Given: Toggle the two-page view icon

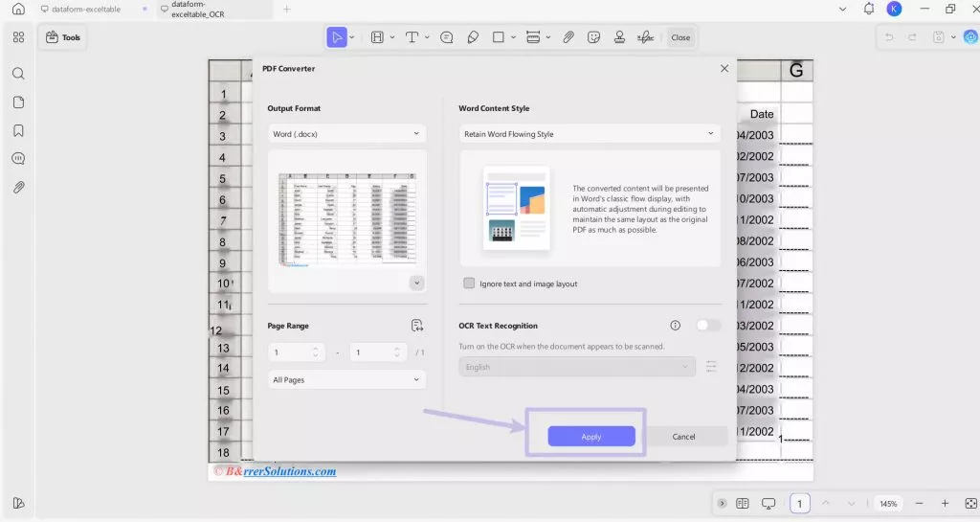Looking at the screenshot, I should (743, 503).
